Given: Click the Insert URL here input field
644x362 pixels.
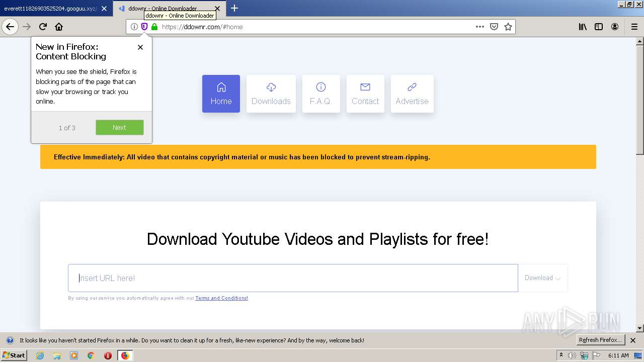Looking at the screenshot, I should (x=293, y=278).
